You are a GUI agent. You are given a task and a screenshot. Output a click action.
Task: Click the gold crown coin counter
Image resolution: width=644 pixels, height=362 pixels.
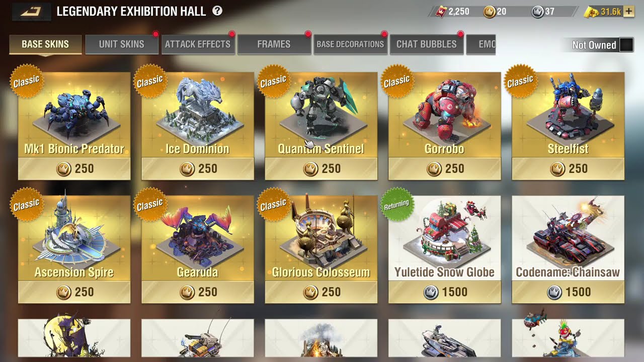coord(495,12)
